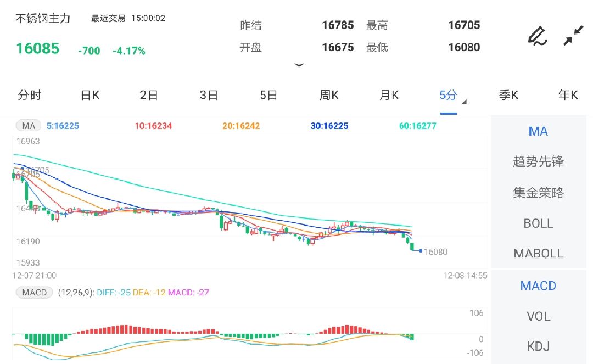Click the 16963 price axis label
This screenshot has width=593, height=364.
(28, 141)
